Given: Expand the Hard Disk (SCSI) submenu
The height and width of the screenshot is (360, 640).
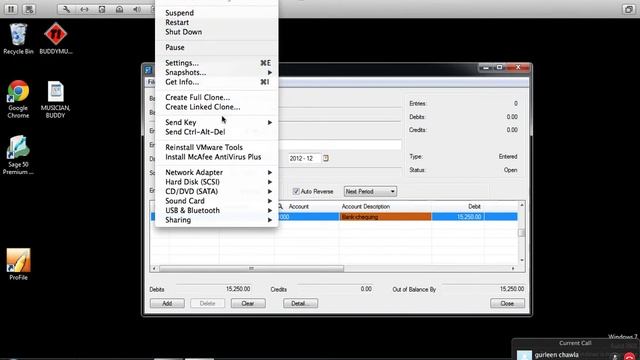Looking at the screenshot, I should click(x=217, y=182).
